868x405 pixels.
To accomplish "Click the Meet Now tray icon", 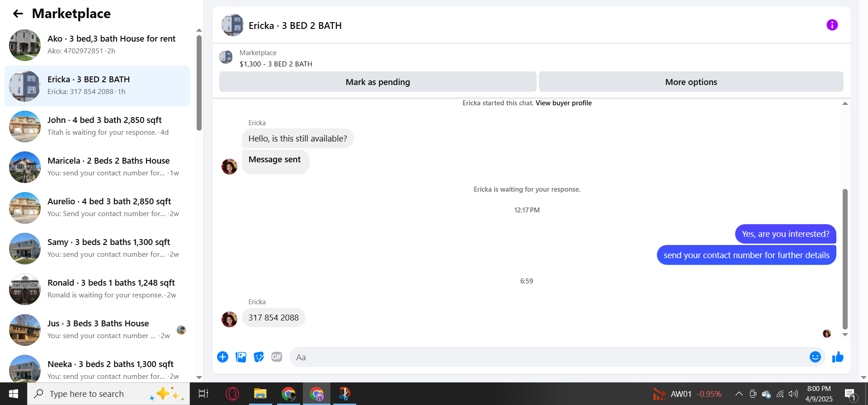I will point(753,394).
